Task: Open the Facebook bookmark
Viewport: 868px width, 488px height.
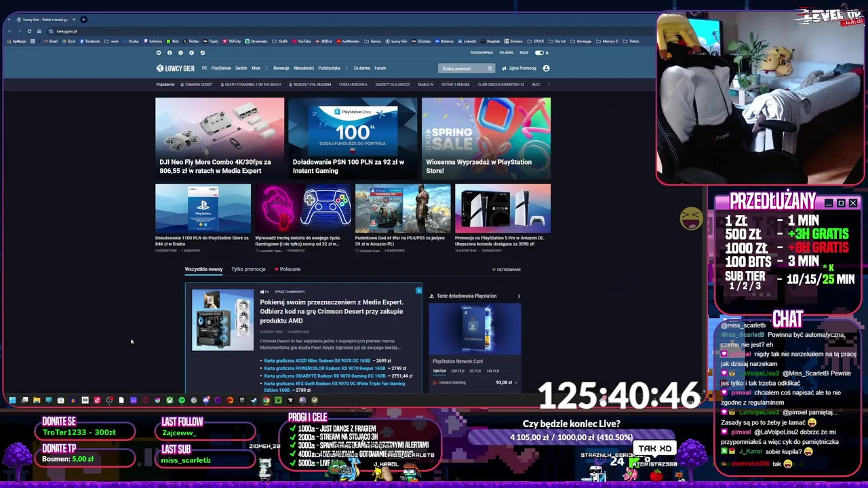Action: [x=90, y=41]
